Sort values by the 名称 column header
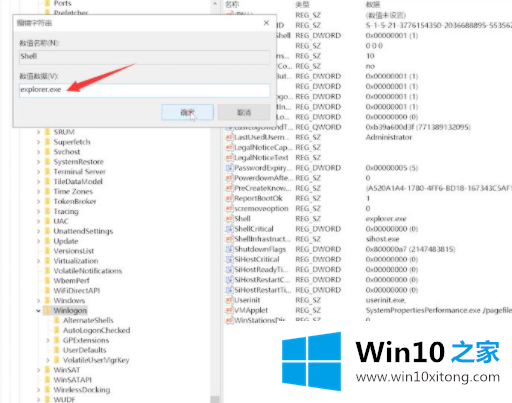This screenshot has height=403, width=512. 232,4
